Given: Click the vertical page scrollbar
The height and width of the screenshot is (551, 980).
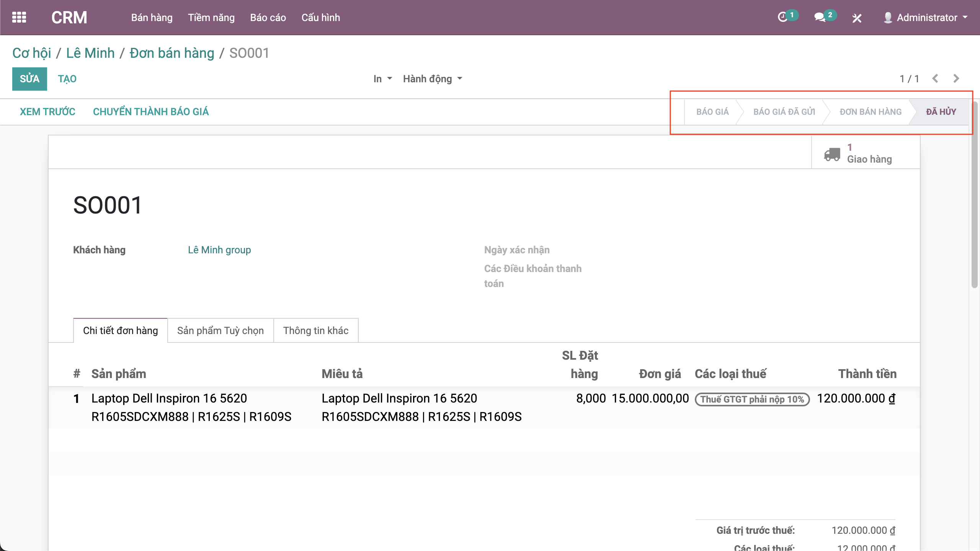Looking at the screenshot, I should [x=975, y=195].
